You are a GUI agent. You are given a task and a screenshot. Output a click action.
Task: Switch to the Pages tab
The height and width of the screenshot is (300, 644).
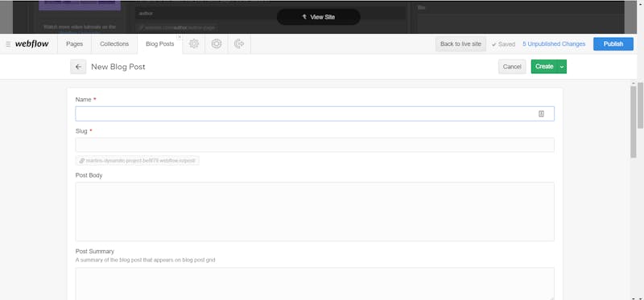pyautogui.click(x=74, y=44)
